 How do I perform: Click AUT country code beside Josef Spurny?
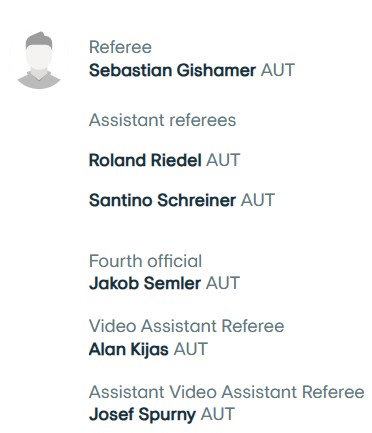218,414
